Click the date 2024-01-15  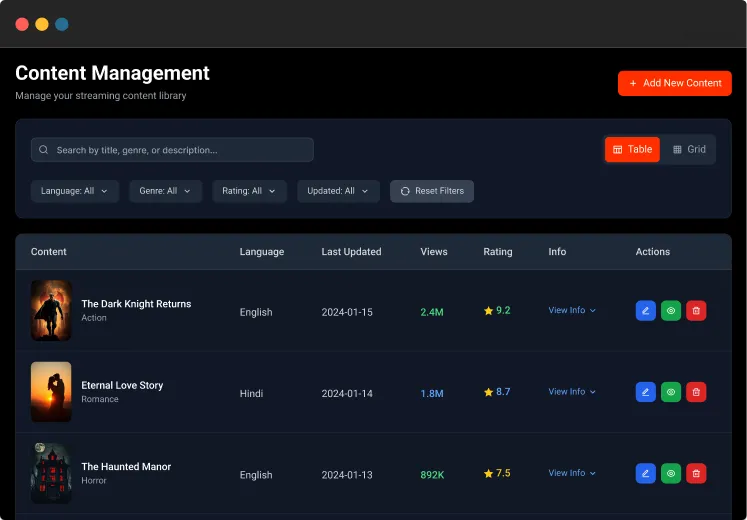(347, 312)
